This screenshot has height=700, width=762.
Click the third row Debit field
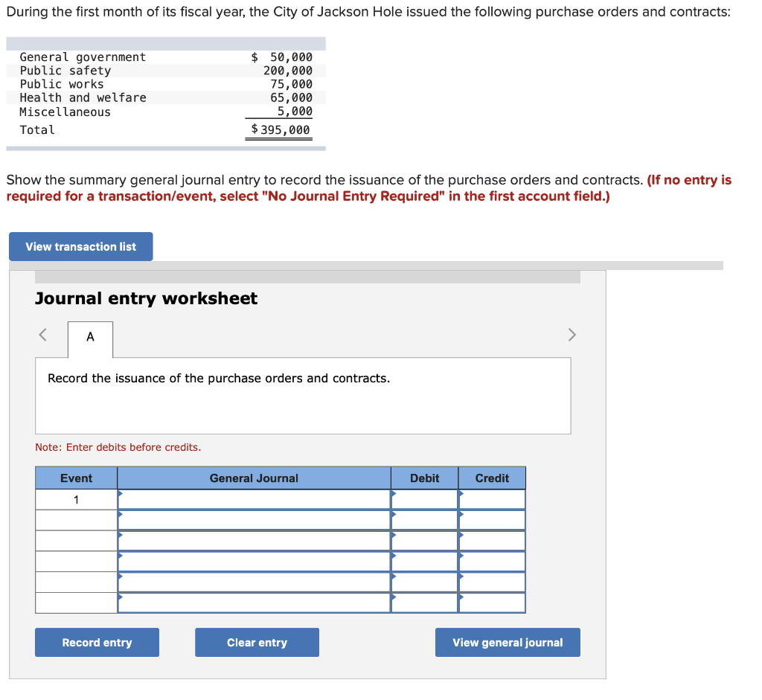coord(425,541)
